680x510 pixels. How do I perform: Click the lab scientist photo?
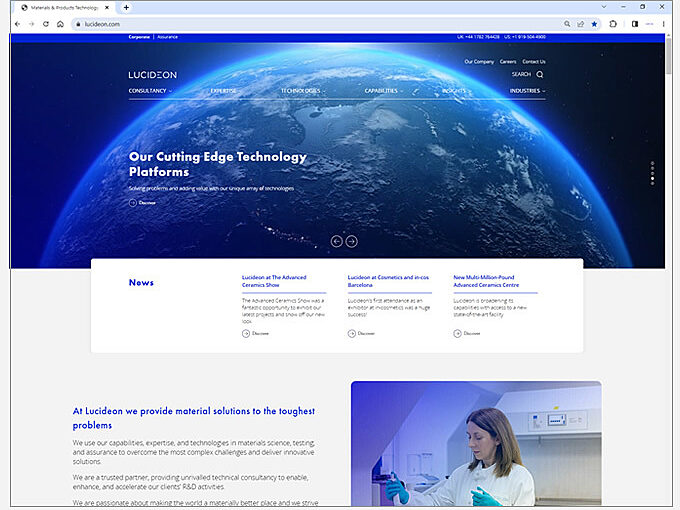[476, 443]
